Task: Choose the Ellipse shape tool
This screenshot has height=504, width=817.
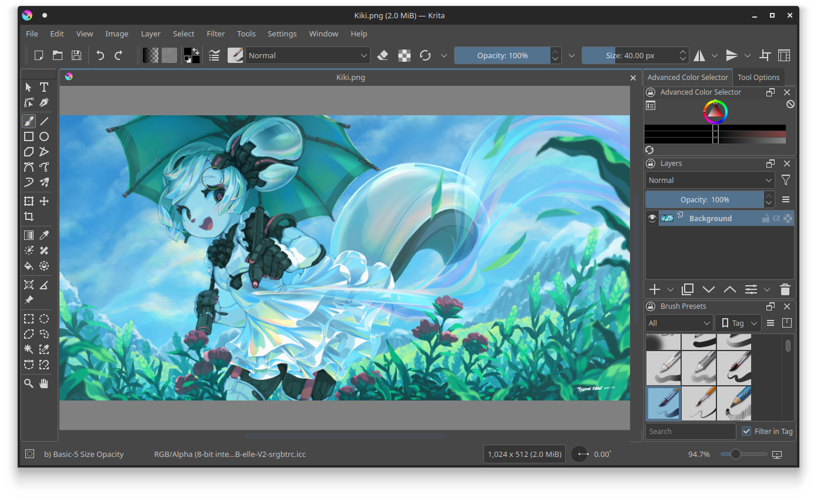Action: [x=44, y=136]
